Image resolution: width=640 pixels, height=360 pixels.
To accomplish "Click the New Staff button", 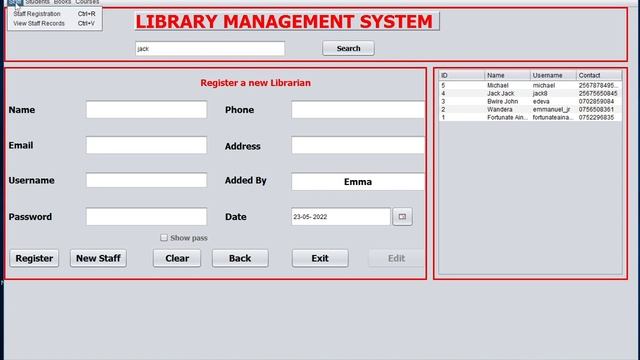I will pyautogui.click(x=98, y=258).
